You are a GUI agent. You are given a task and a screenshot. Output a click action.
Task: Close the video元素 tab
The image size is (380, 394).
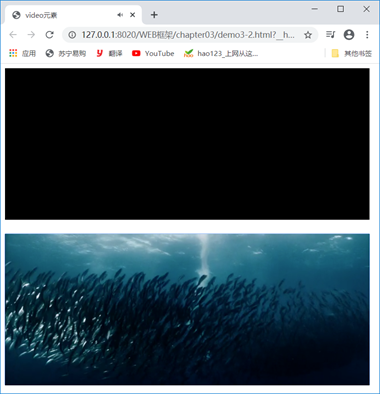pyautogui.click(x=133, y=15)
